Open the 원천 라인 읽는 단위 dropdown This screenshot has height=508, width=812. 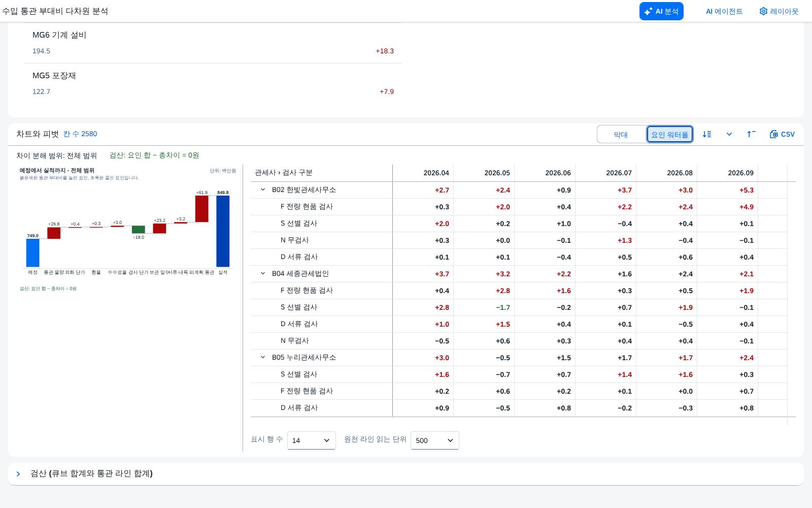tap(435, 440)
